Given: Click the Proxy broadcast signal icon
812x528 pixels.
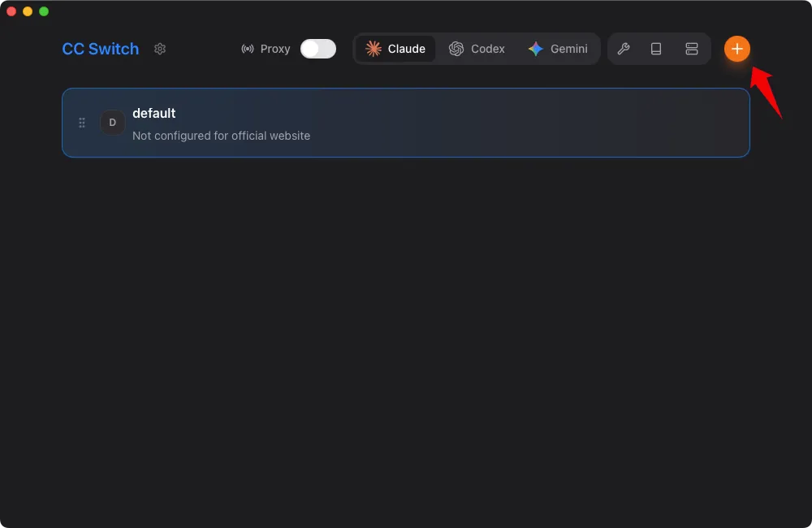Looking at the screenshot, I should [248, 49].
